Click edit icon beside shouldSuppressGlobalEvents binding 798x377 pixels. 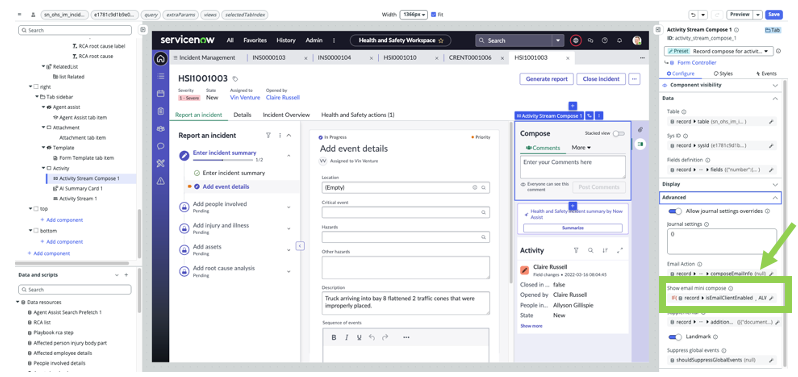click(x=772, y=360)
